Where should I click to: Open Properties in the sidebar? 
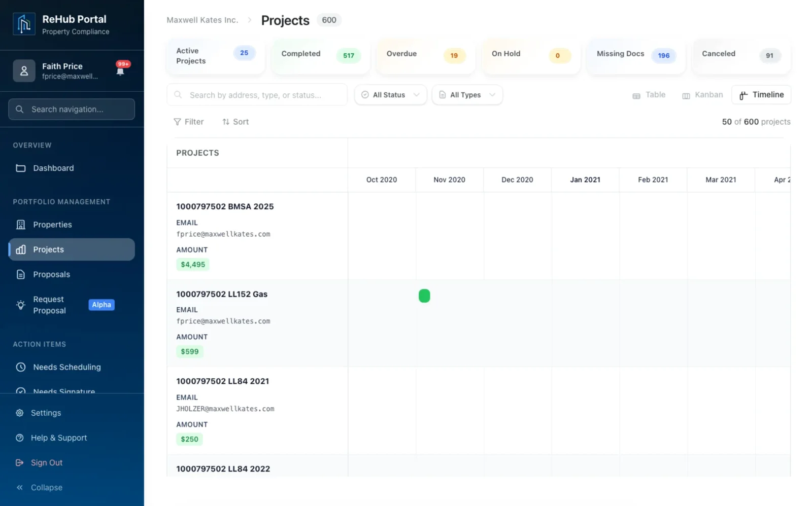(x=72, y=225)
